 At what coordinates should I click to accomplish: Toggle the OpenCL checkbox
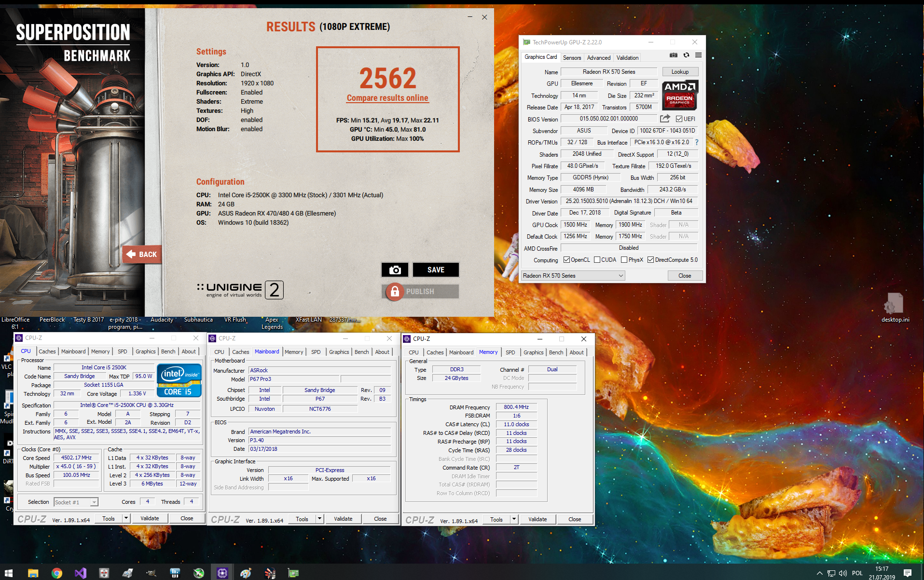click(x=566, y=260)
